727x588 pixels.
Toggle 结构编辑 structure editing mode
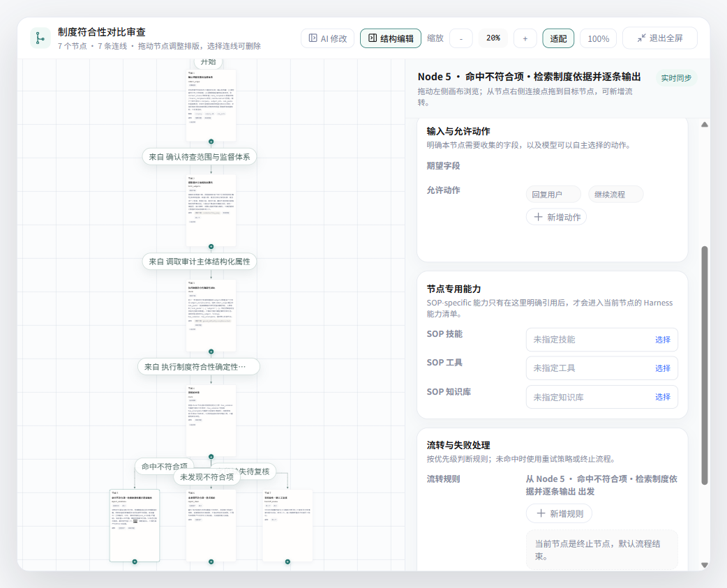pyautogui.click(x=391, y=38)
